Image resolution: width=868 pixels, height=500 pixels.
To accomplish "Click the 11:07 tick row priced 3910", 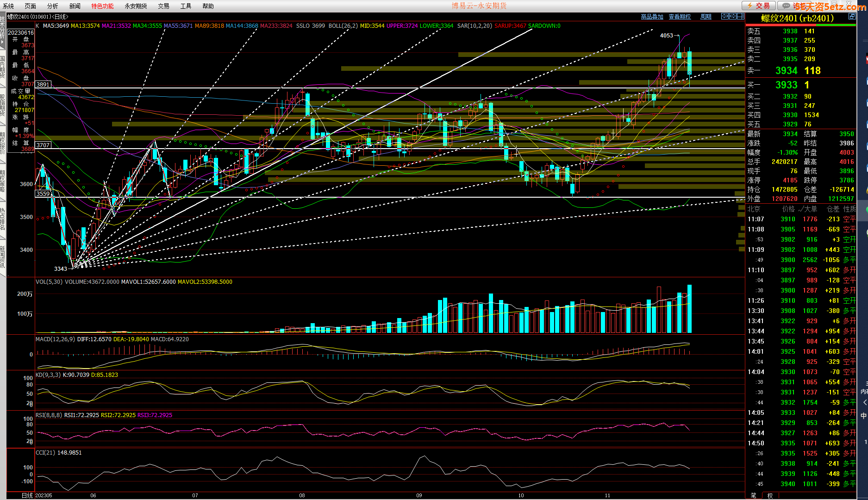I will pyautogui.click(x=801, y=219).
